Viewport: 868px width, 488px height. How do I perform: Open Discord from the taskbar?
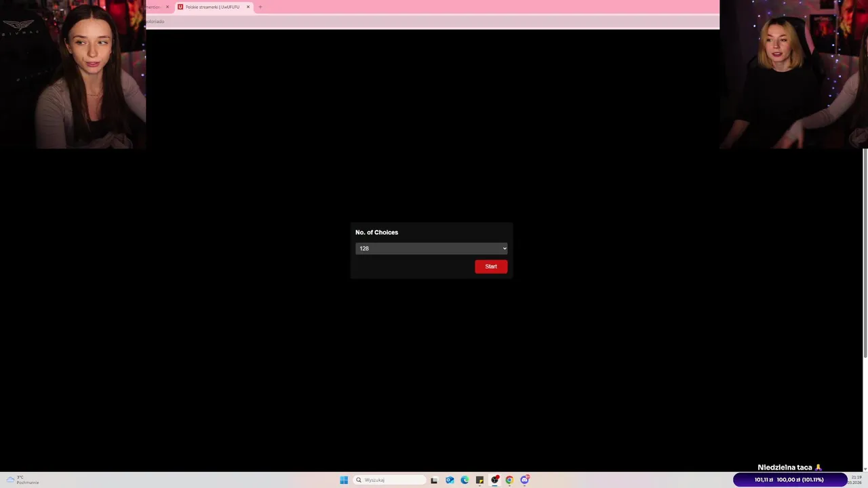[x=524, y=480]
